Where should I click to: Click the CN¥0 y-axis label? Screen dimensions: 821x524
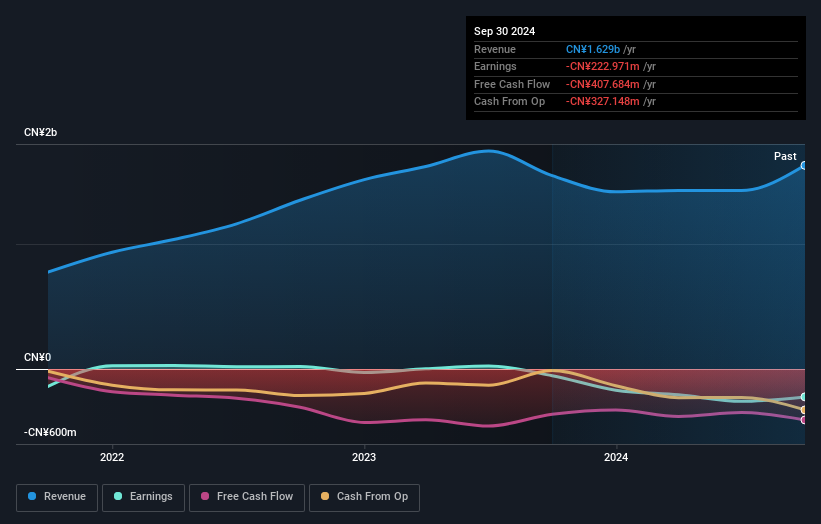tap(38, 358)
